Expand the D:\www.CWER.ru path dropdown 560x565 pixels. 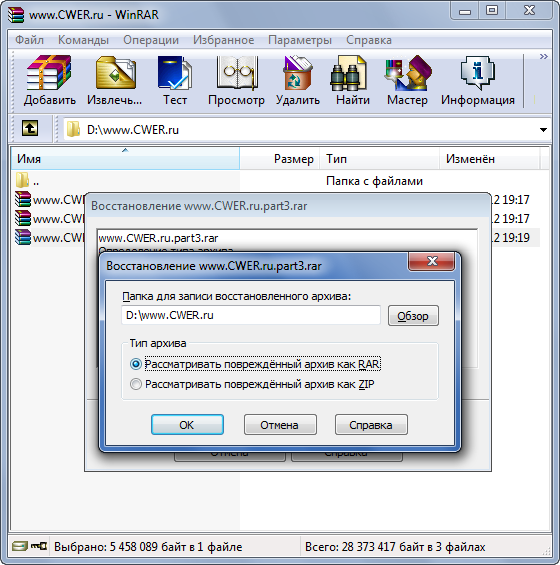click(543, 130)
